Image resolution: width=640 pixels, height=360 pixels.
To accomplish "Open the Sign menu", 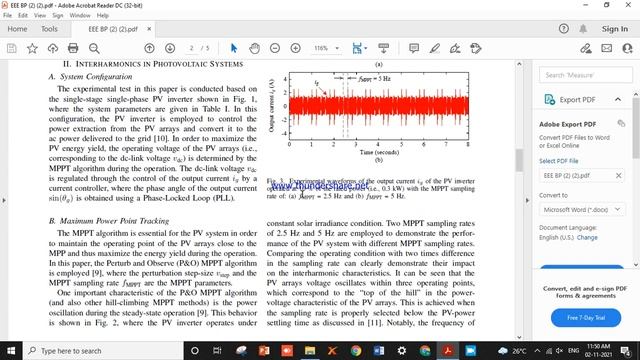I will [58, 15].
